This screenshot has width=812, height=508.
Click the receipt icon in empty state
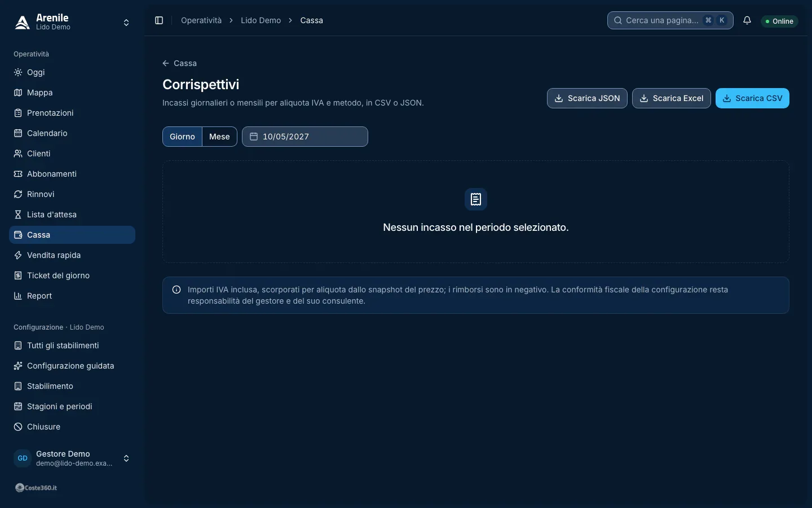click(x=476, y=199)
